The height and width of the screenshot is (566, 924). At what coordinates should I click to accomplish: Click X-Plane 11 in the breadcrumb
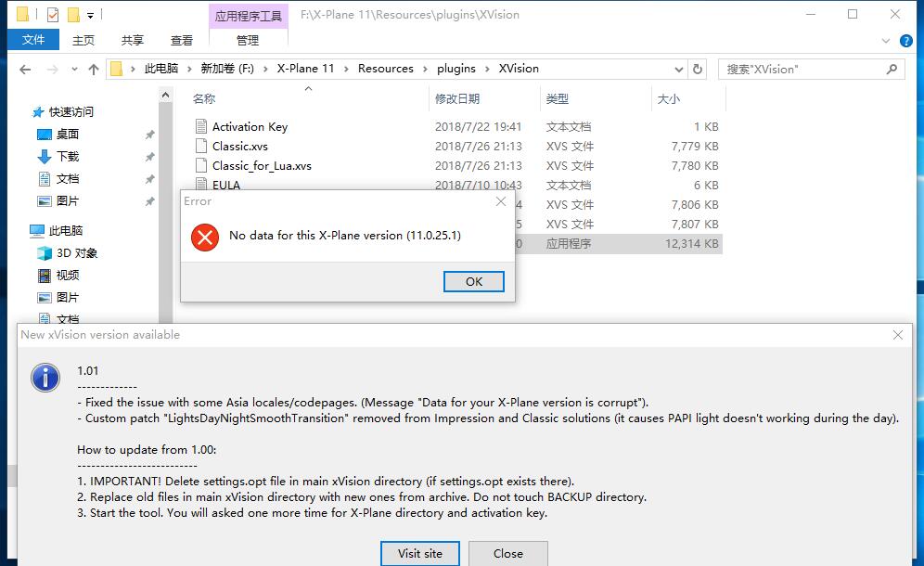coord(305,69)
